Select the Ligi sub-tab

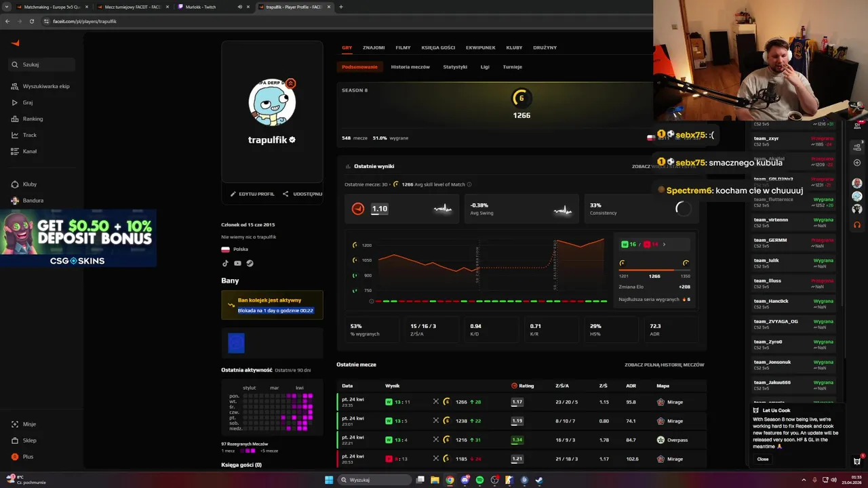click(x=485, y=67)
